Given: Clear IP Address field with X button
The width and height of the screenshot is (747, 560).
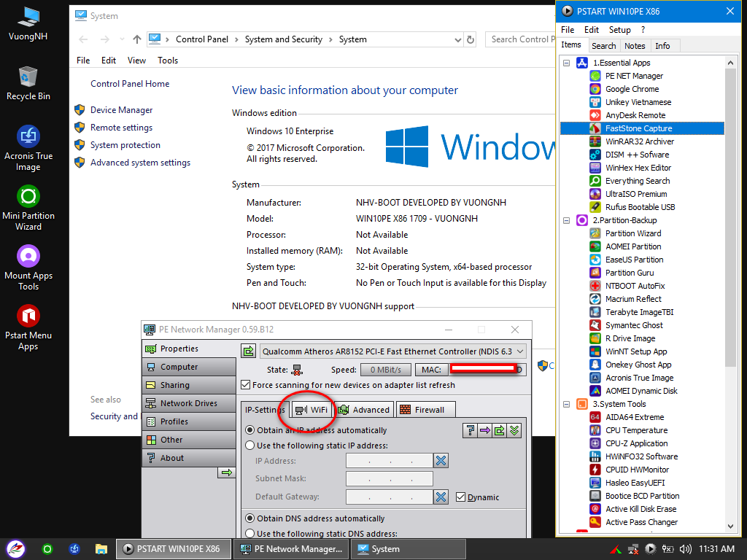Looking at the screenshot, I should coord(441,461).
